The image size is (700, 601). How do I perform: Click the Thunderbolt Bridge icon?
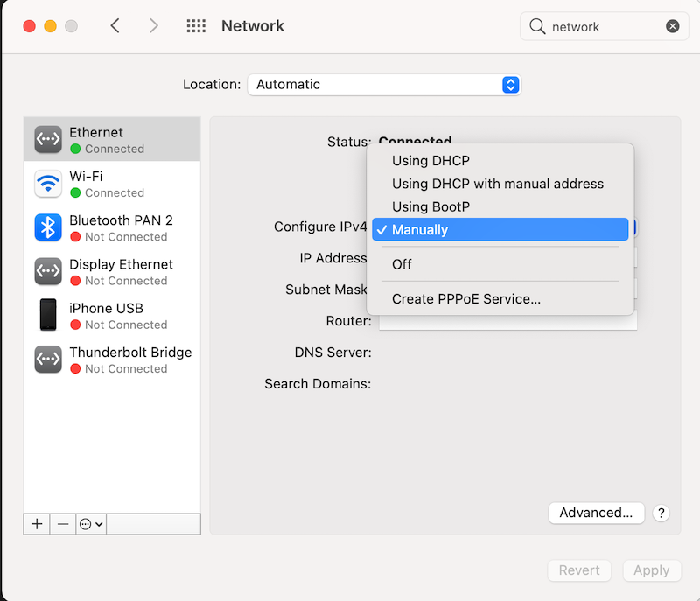pyautogui.click(x=48, y=360)
